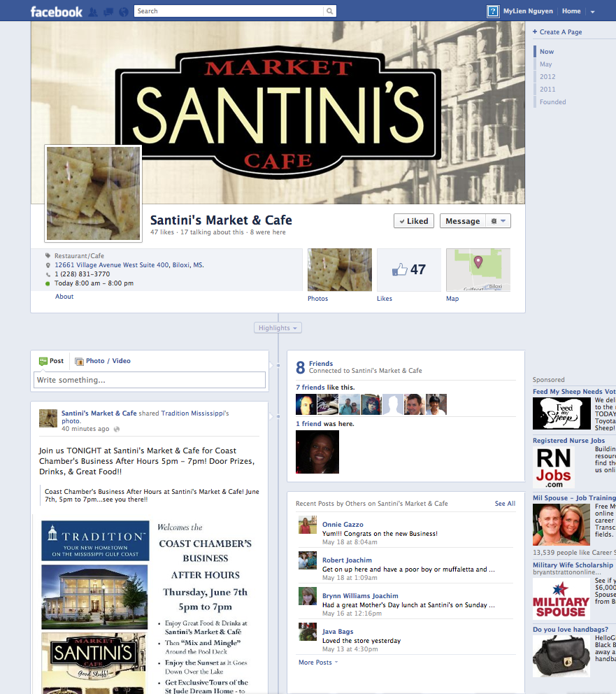616x694 pixels.
Task: Open Military Wife Scholarship ad
Action: click(x=573, y=565)
